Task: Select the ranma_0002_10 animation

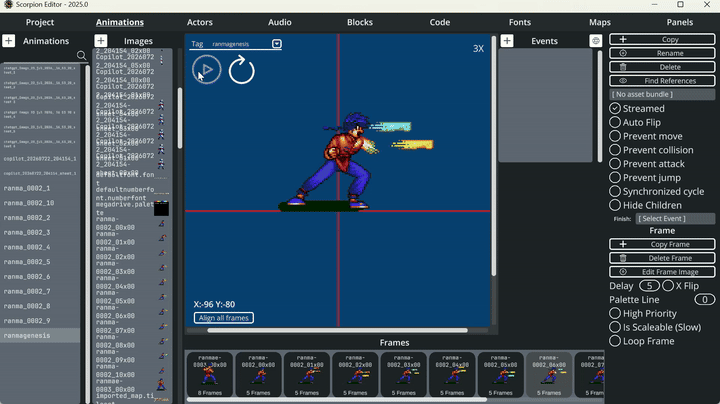Action: (x=40, y=203)
